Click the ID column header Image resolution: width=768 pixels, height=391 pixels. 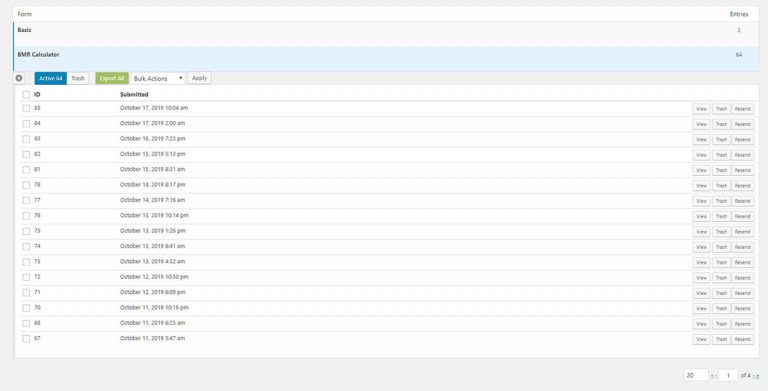pyautogui.click(x=37, y=95)
